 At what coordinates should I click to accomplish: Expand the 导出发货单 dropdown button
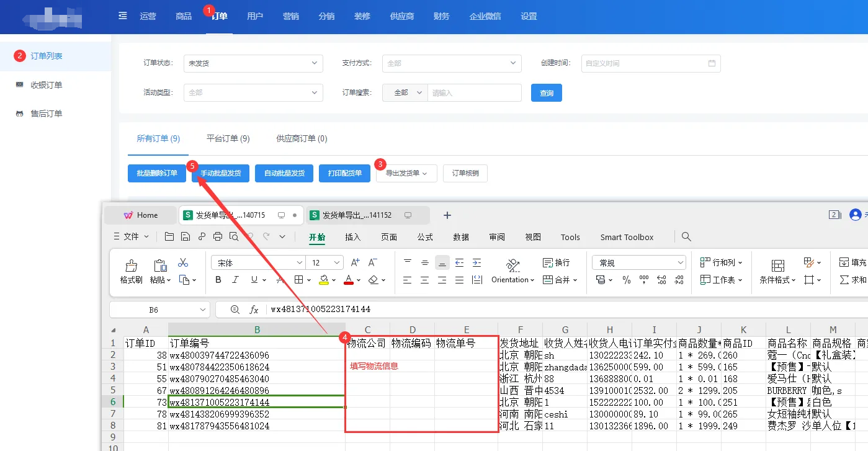(406, 173)
